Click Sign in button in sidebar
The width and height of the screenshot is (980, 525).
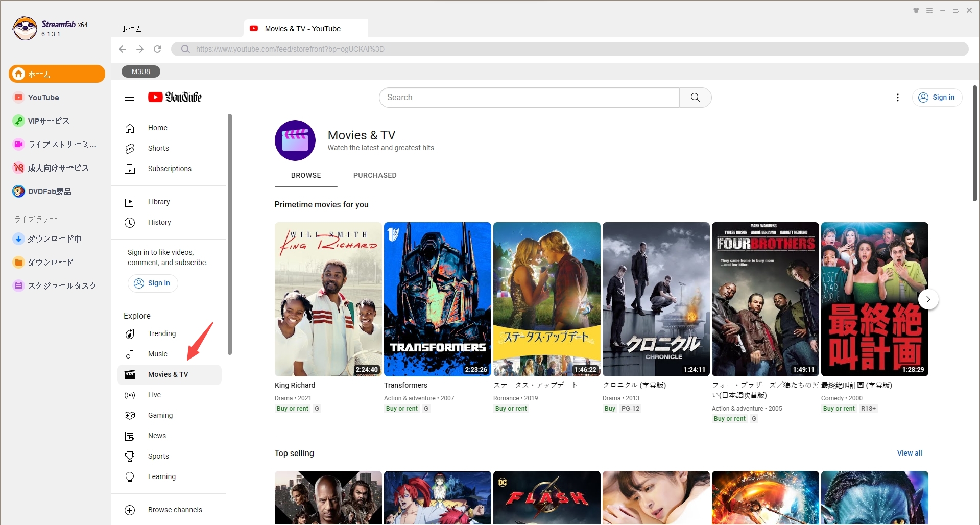[x=153, y=283]
